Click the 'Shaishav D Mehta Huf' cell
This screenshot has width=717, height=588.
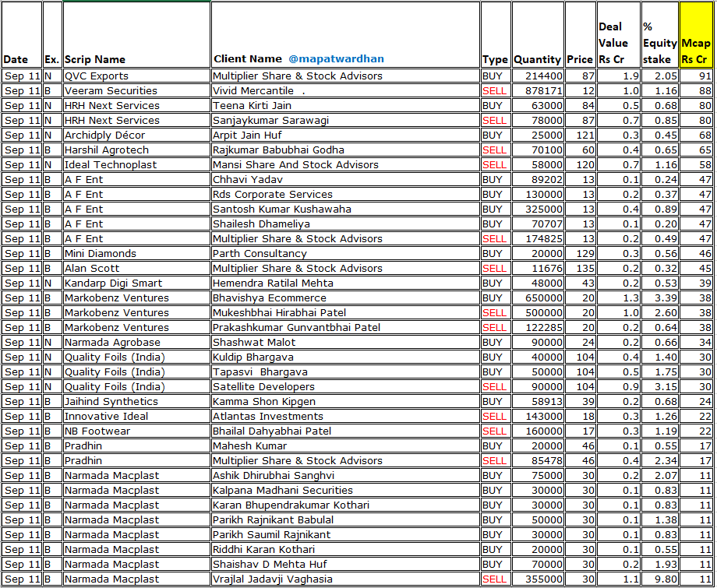pyautogui.click(x=345, y=564)
